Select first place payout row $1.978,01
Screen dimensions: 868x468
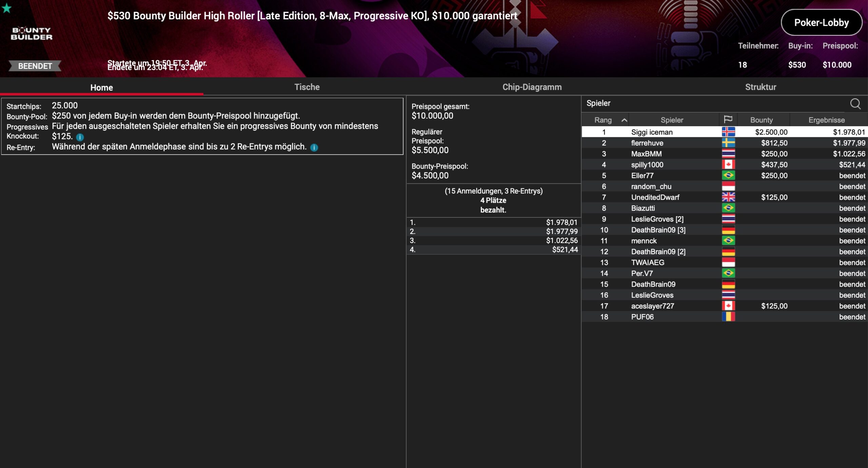(x=493, y=222)
